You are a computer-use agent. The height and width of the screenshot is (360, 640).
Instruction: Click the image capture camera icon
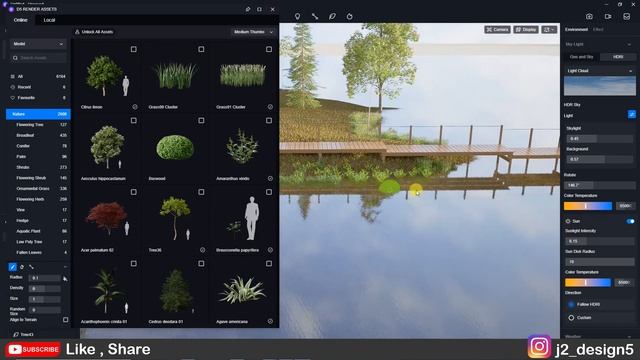click(x=589, y=16)
